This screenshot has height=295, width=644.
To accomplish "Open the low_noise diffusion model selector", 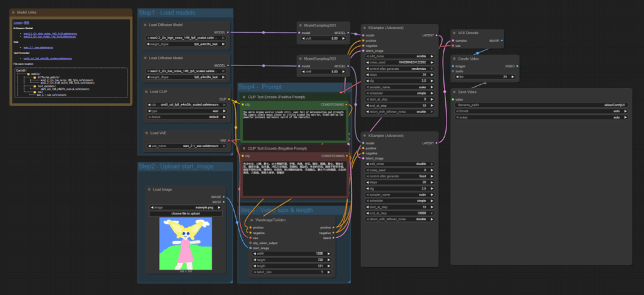I will tap(186, 70).
